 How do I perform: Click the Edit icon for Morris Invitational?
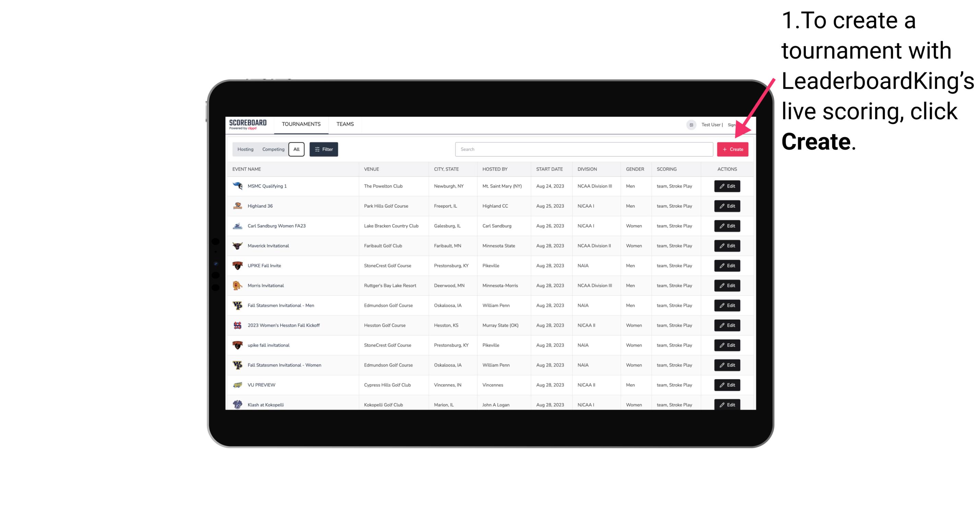tap(727, 285)
